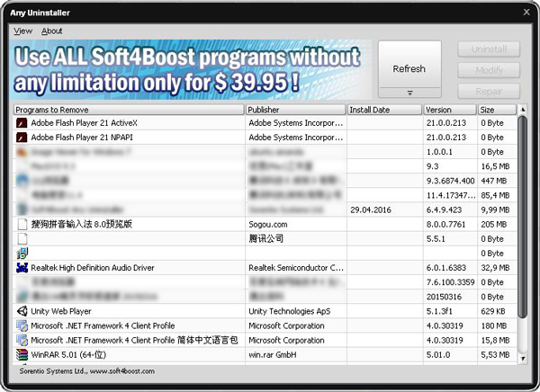Open the View menu

click(x=23, y=31)
